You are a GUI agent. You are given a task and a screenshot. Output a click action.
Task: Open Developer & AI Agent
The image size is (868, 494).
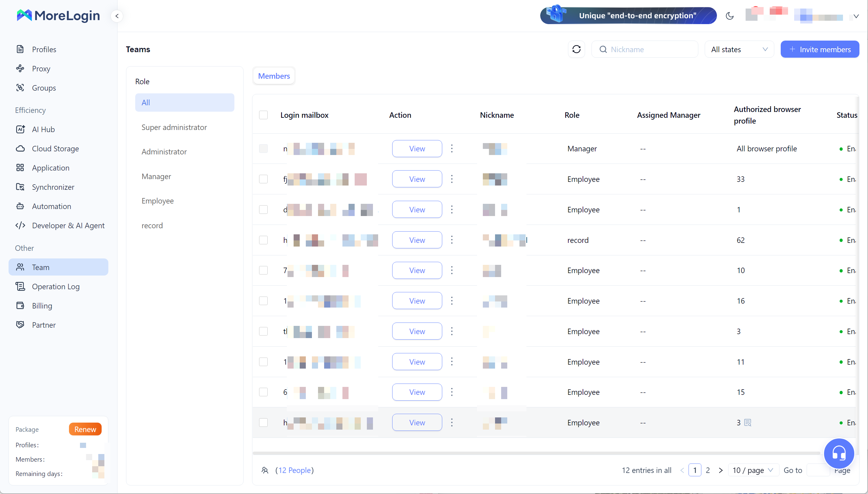coord(68,225)
